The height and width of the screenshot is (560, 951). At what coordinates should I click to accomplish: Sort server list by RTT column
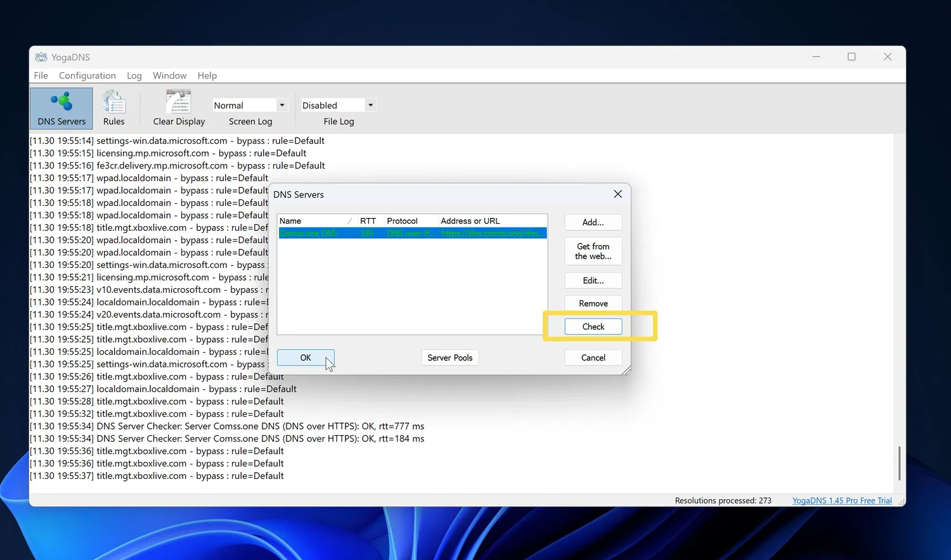point(370,221)
